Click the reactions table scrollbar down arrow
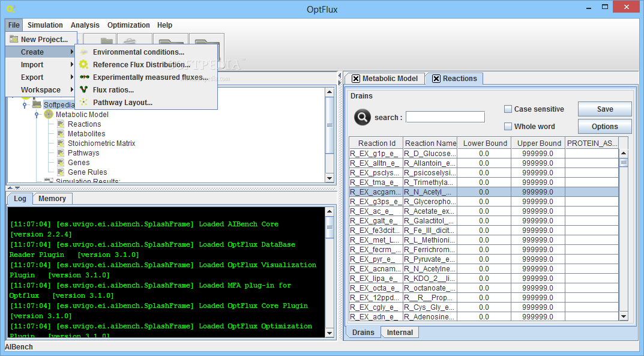 624,316
